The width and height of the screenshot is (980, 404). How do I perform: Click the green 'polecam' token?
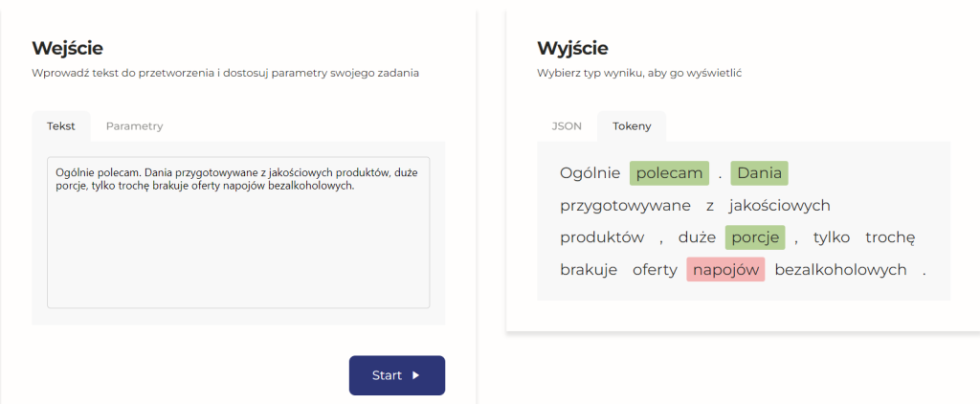669,173
